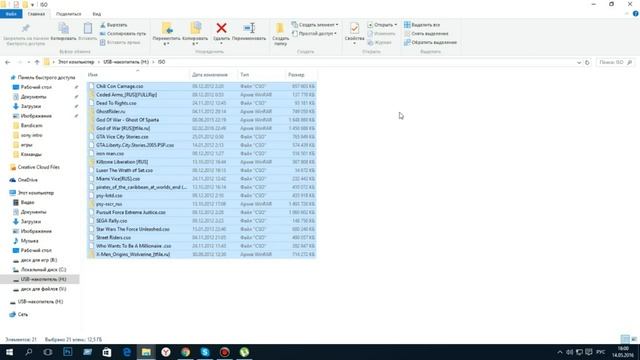Switch to the View ribbon tab
Viewport: 640px width, 360px height.
click(x=96, y=14)
